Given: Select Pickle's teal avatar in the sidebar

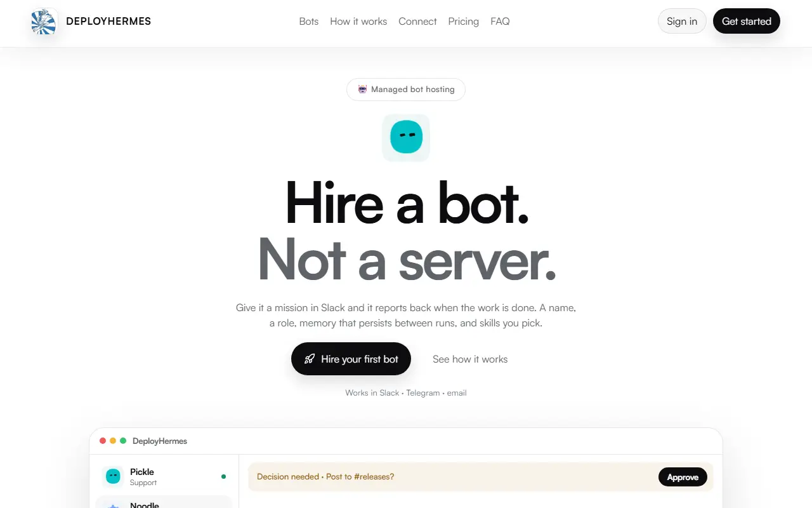Looking at the screenshot, I should tap(113, 476).
